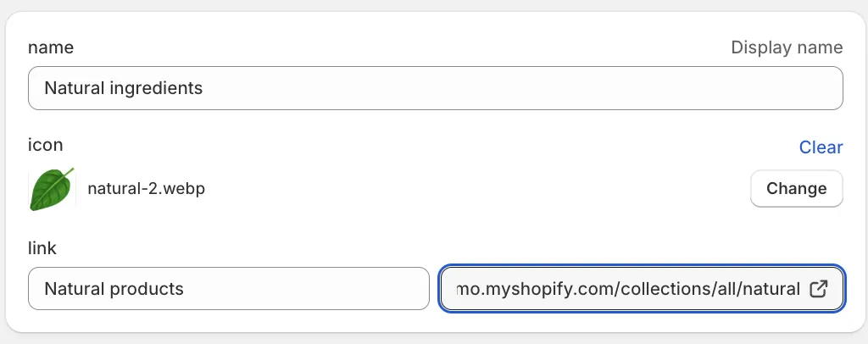Click the word "natural" ending the URL
Screen dimensions: 868x344
click(x=770, y=289)
